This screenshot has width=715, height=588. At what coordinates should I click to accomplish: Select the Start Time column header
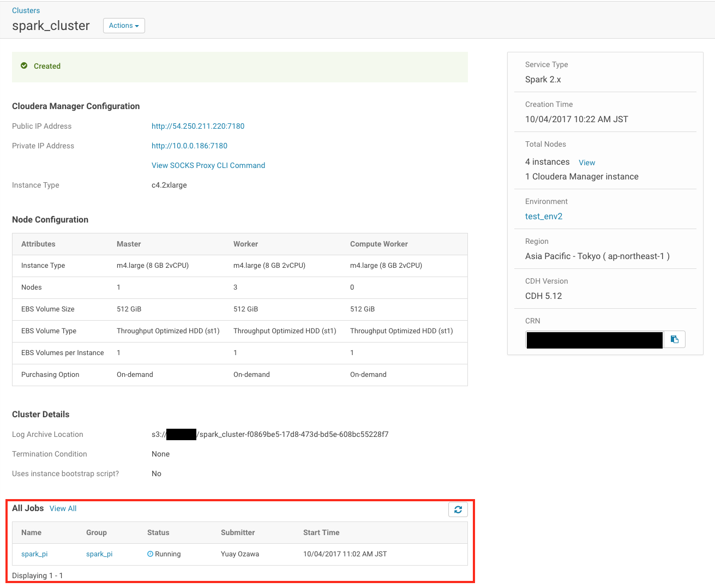click(321, 532)
